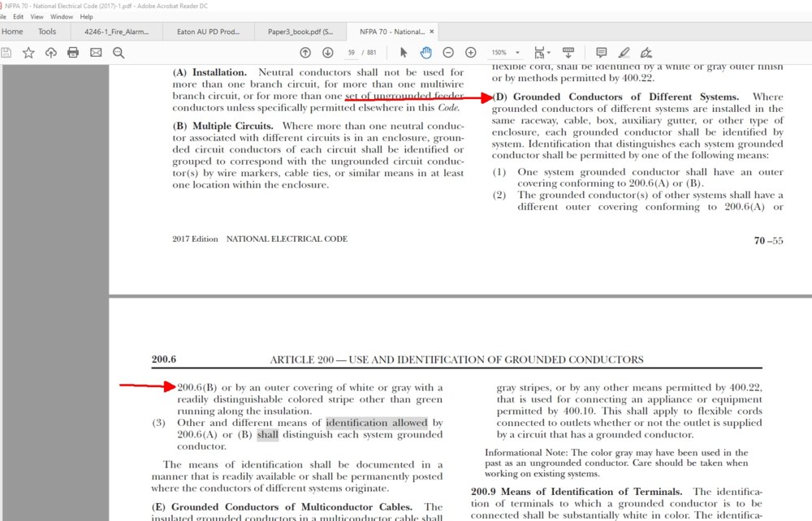Click the '(A) Installation.' heading text
This screenshot has height=521, width=812.
point(209,72)
